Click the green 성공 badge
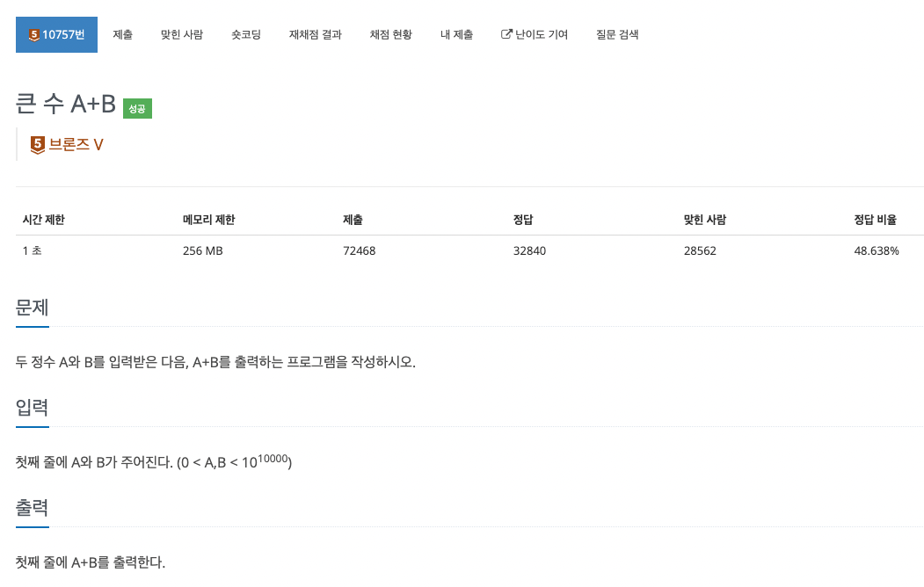The width and height of the screenshot is (924, 587). pyautogui.click(x=137, y=108)
